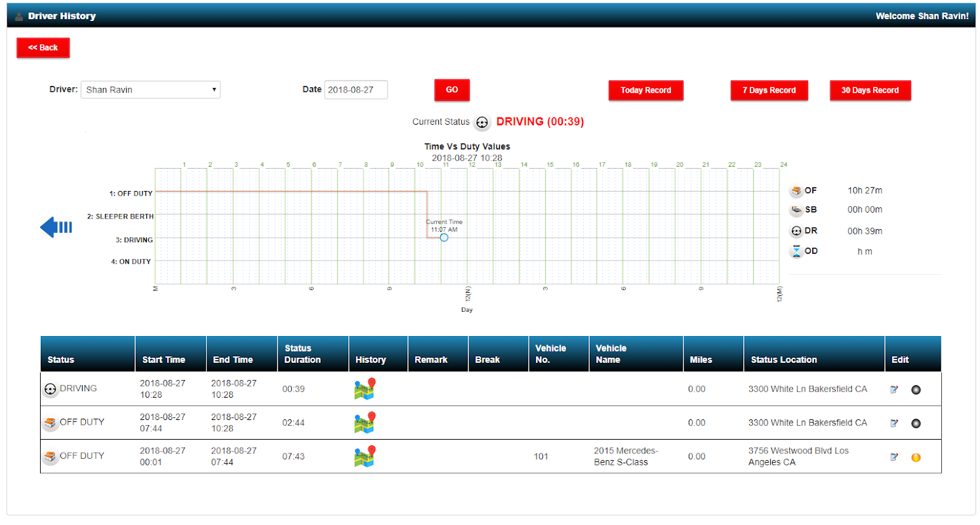Click 'Welcome Shan Ravin!' text
The width and height of the screenshot is (980, 525).
[922, 16]
